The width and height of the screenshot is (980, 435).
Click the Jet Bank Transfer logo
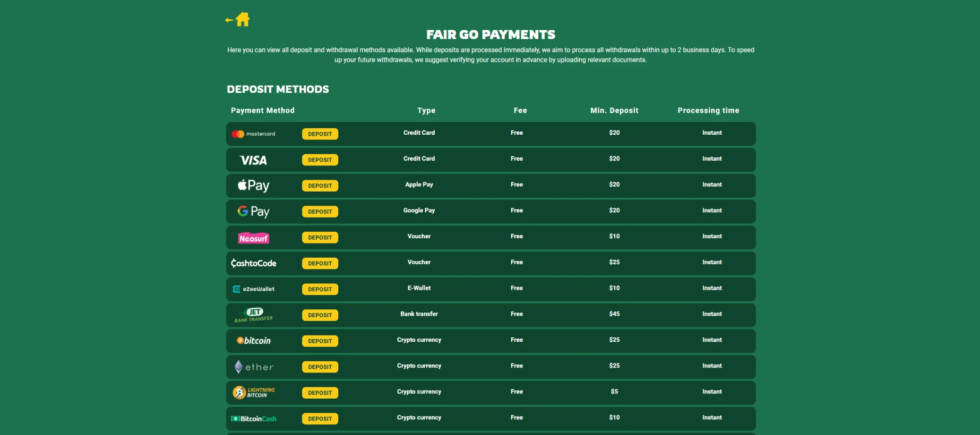[x=253, y=315]
